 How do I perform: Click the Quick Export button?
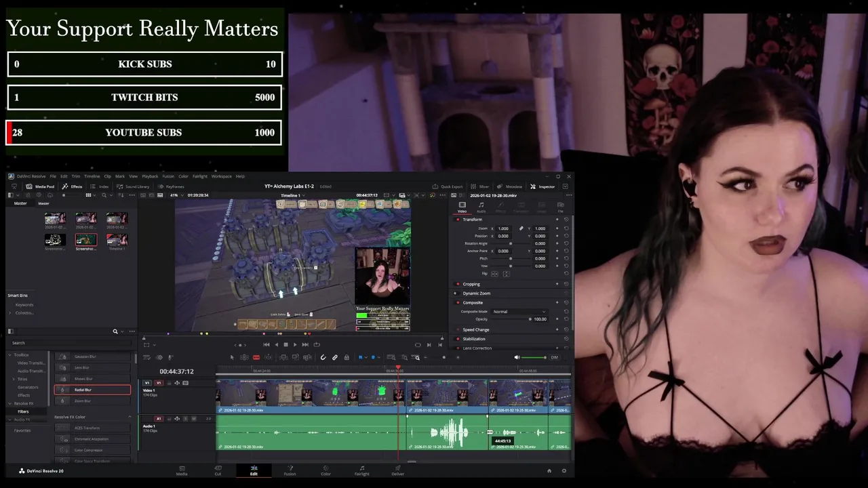click(x=448, y=186)
